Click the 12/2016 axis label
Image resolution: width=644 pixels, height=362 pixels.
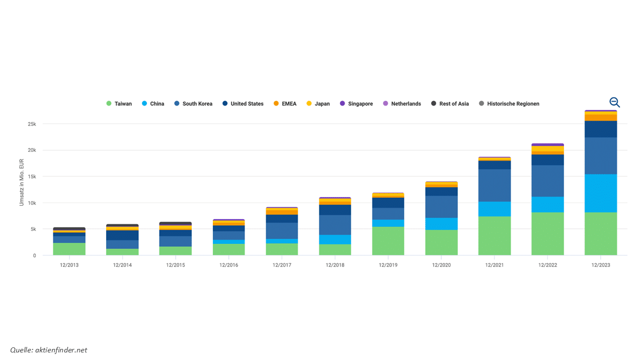(x=229, y=265)
